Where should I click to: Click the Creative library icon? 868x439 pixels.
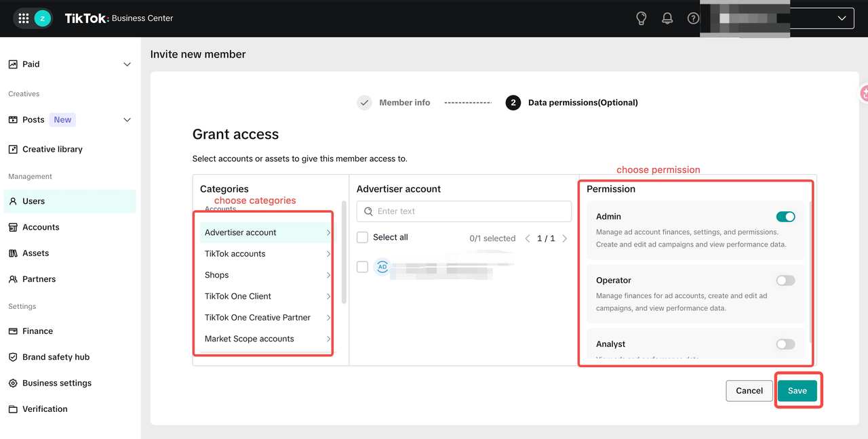coord(13,149)
